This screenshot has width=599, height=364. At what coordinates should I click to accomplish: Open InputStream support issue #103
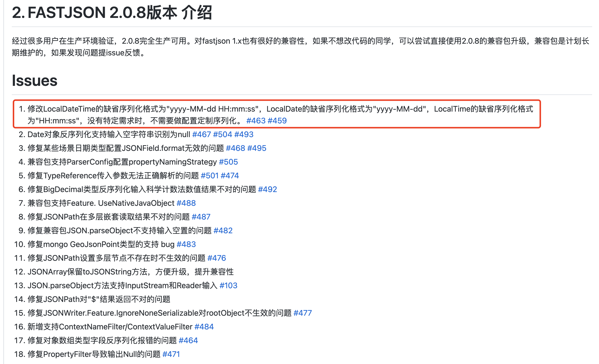click(x=228, y=286)
